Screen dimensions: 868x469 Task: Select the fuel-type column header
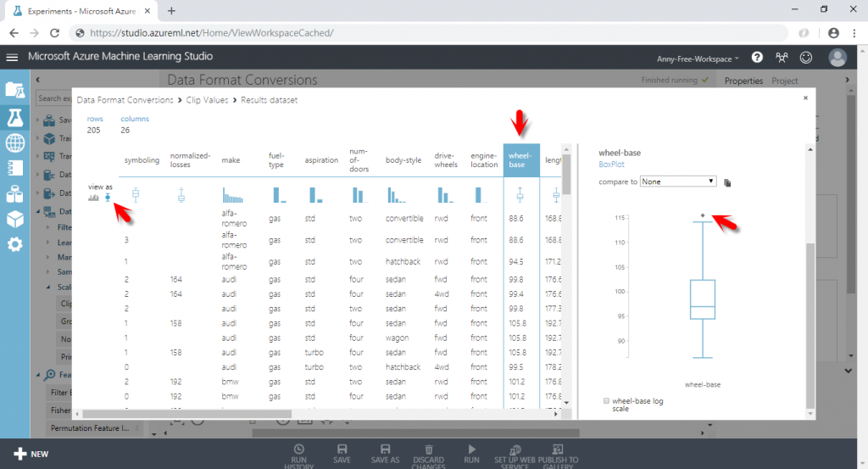tap(276, 160)
